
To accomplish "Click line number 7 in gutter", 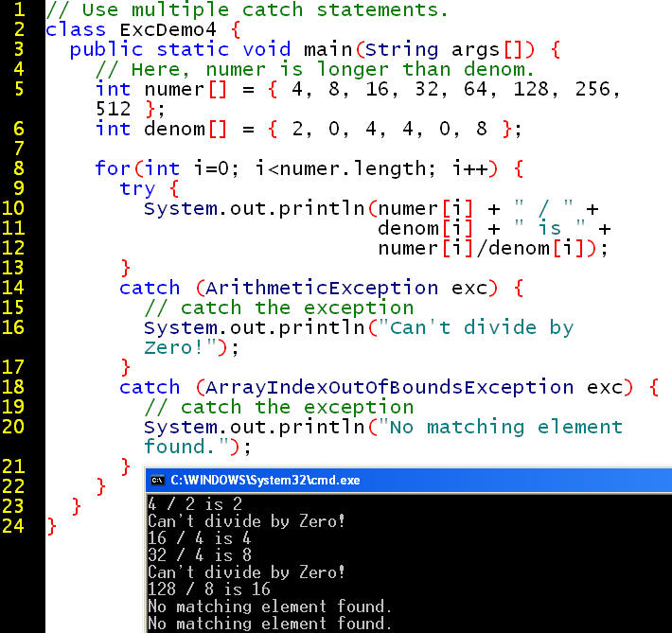I will (19, 149).
